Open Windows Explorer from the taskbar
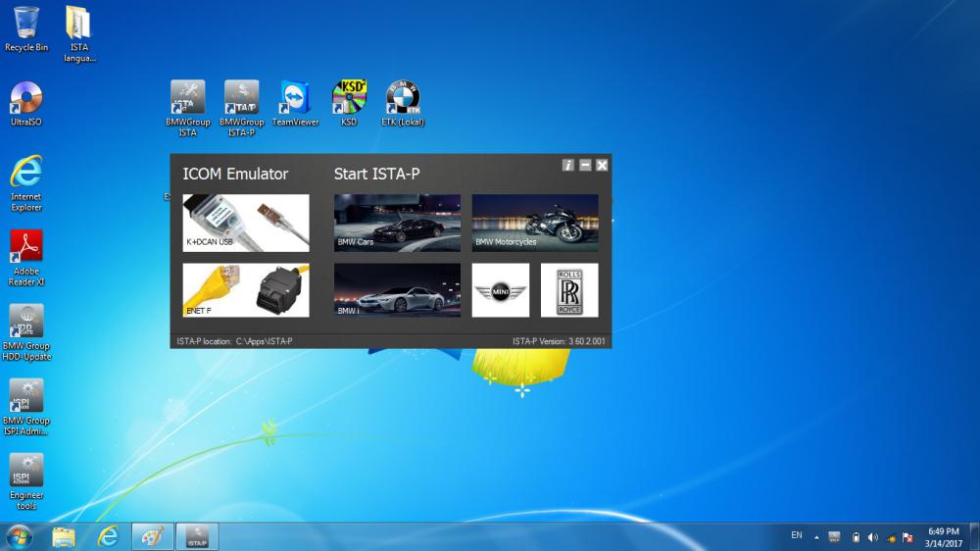 point(63,537)
